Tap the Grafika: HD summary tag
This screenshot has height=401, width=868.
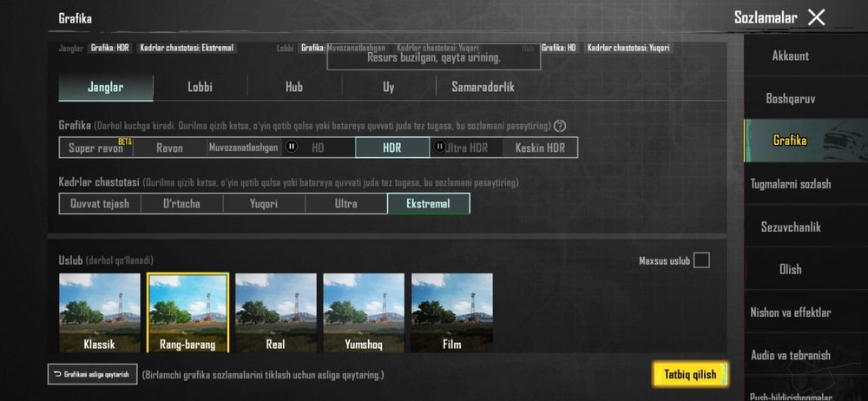pyautogui.click(x=559, y=49)
